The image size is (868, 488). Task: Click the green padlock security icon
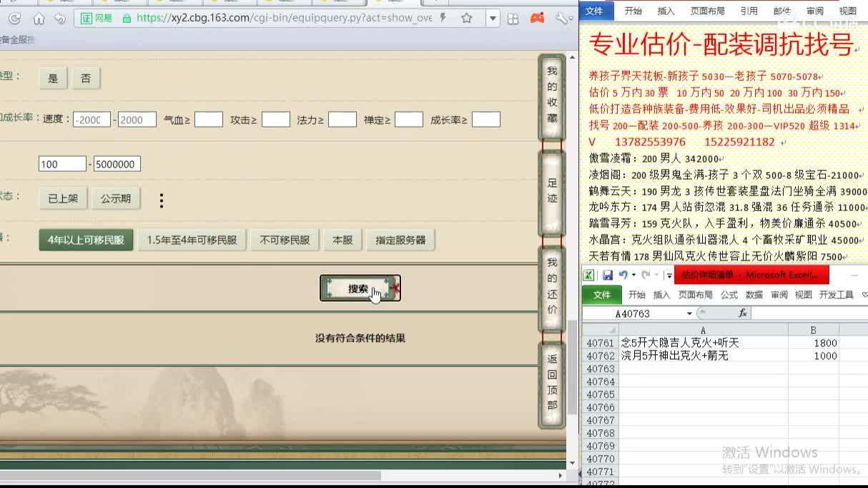127,19
